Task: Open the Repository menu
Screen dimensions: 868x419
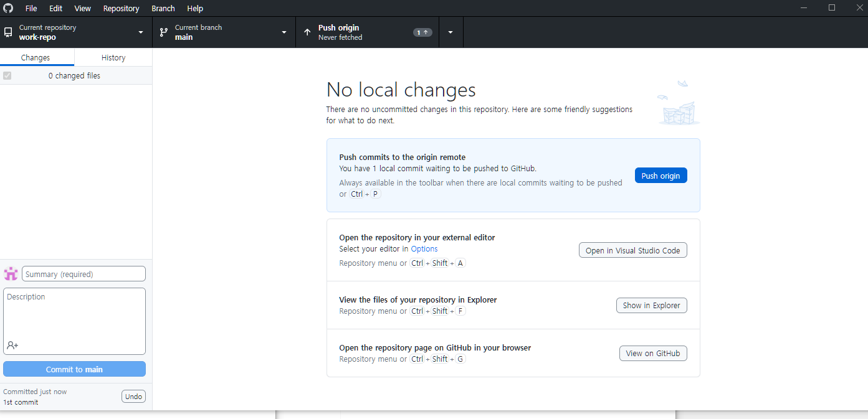Action: coord(121,8)
